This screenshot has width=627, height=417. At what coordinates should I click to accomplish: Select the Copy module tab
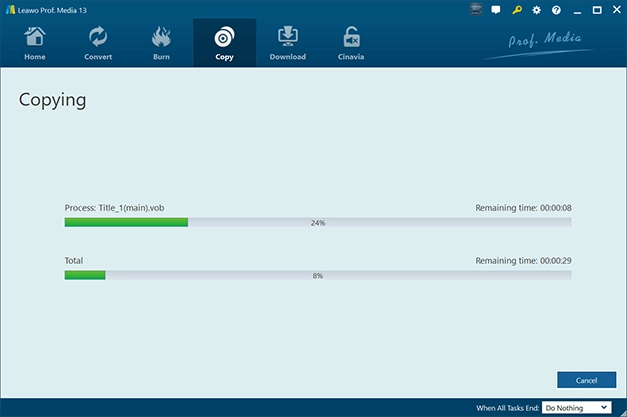click(x=224, y=43)
